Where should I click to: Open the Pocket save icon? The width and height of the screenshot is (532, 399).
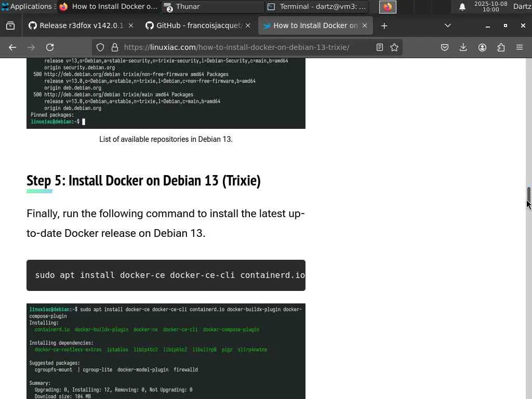coord(445,47)
